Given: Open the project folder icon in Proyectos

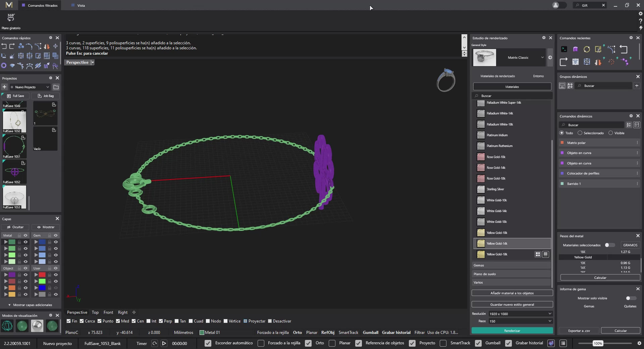Looking at the screenshot, I should pyautogui.click(x=56, y=87).
